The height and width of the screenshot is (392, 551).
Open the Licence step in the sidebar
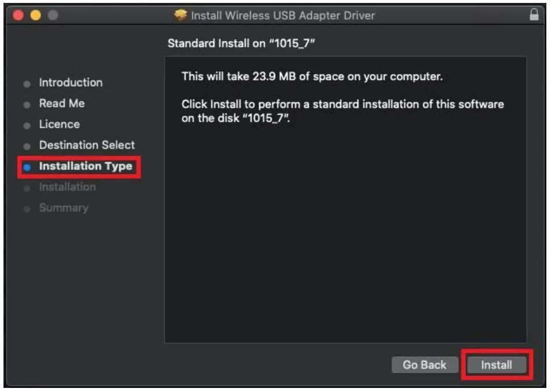point(60,124)
